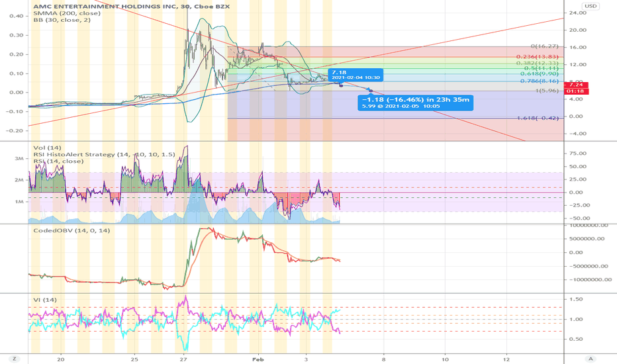Viewport: 617px width, 364px height.
Task: Click the -50.00 RSI axis label
Action: coord(579,218)
